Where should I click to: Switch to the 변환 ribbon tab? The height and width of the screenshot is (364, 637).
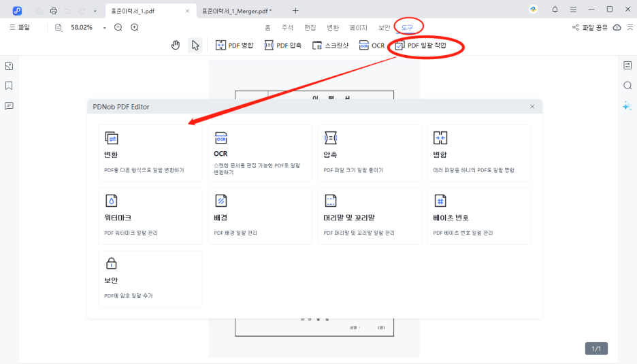(333, 28)
